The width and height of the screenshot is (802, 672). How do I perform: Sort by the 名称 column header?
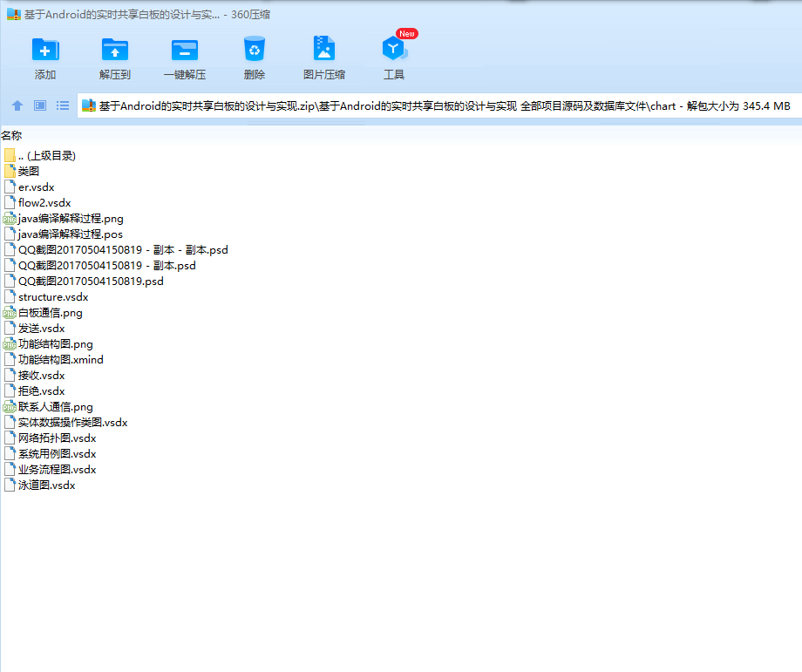pos(11,135)
